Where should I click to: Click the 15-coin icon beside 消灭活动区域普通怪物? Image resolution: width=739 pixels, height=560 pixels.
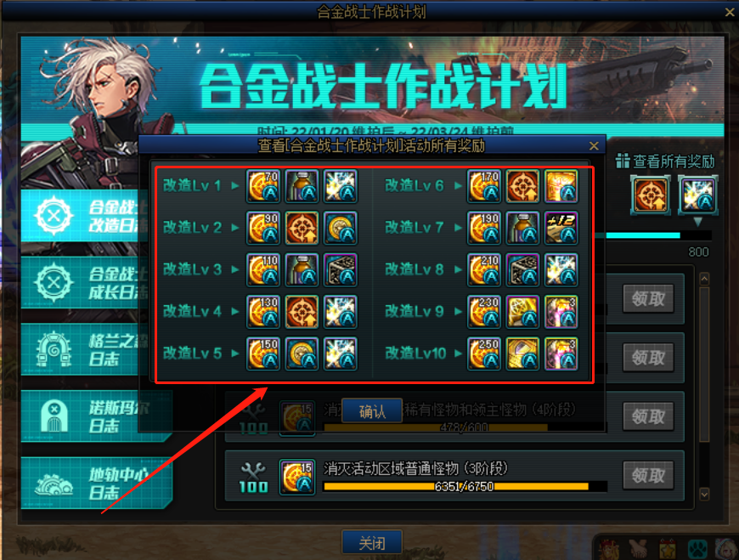pyautogui.click(x=297, y=477)
